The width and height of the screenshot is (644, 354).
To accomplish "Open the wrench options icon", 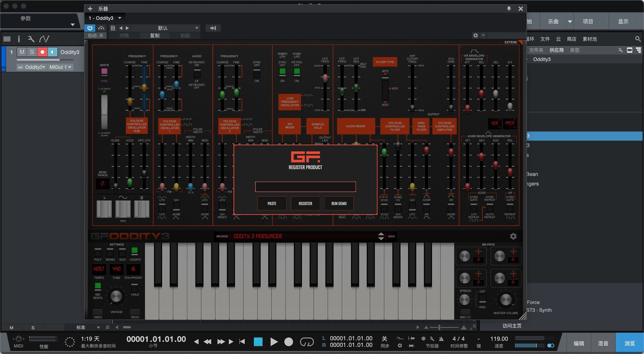I will tap(31, 39).
